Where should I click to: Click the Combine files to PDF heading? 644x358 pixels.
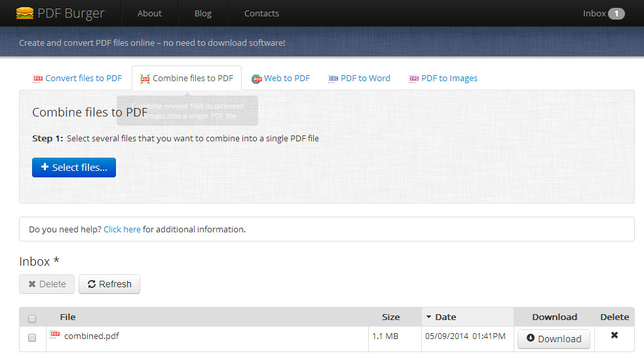[x=90, y=112]
